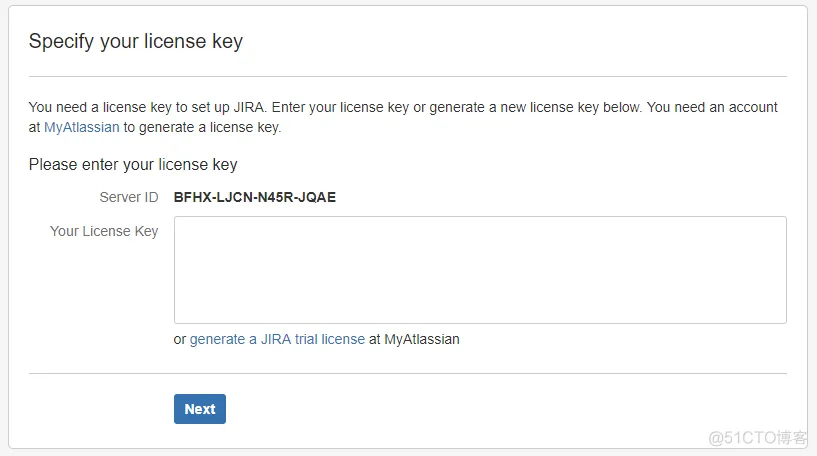Click the Specify your license key heading
817x456 pixels.
[x=135, y=41]
